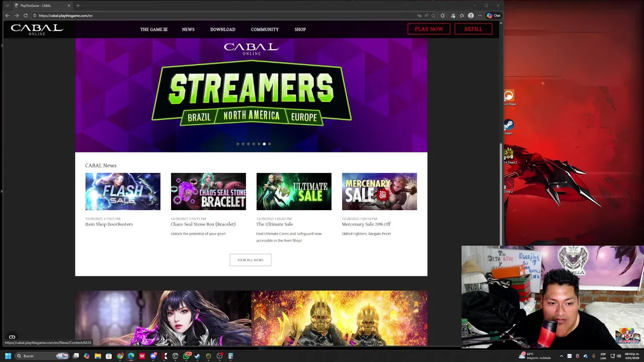This screenshot has height=362, width=644.
Task: Open the Edge favorites list icon
Action: 462,16
